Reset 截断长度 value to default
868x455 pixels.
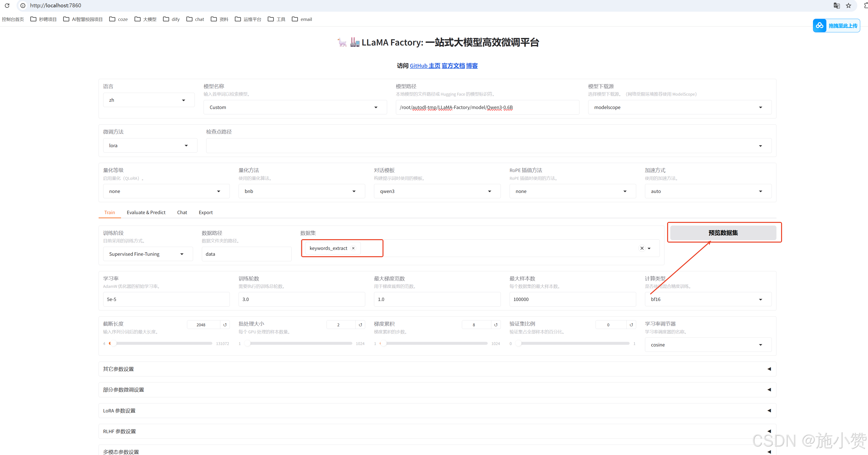[225, 325]
